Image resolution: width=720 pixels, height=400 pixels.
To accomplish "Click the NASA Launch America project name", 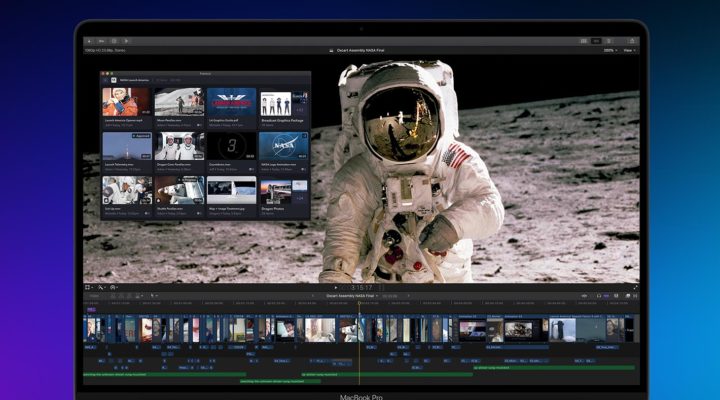I will [135, 80].
